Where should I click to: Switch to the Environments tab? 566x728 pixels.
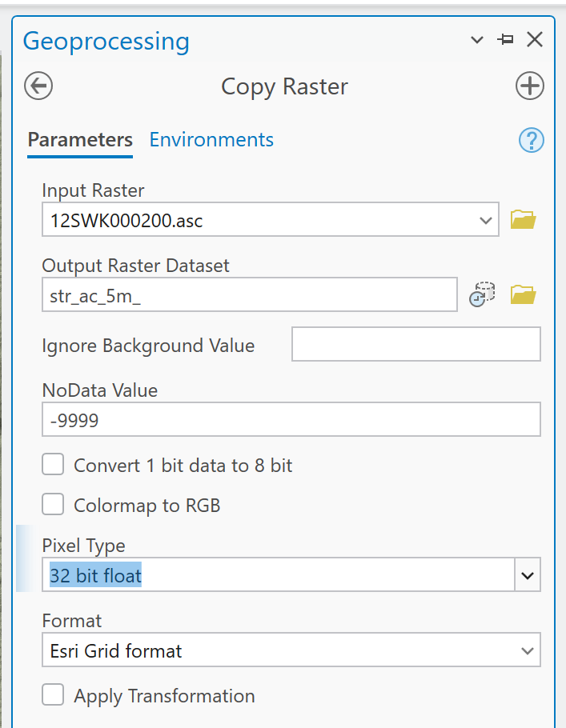click(211, 139)
